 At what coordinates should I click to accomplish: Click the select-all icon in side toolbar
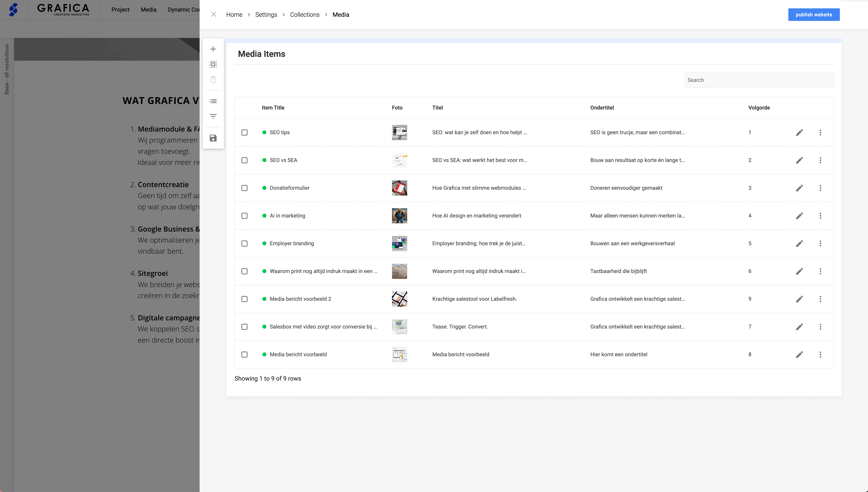(213, 64)
